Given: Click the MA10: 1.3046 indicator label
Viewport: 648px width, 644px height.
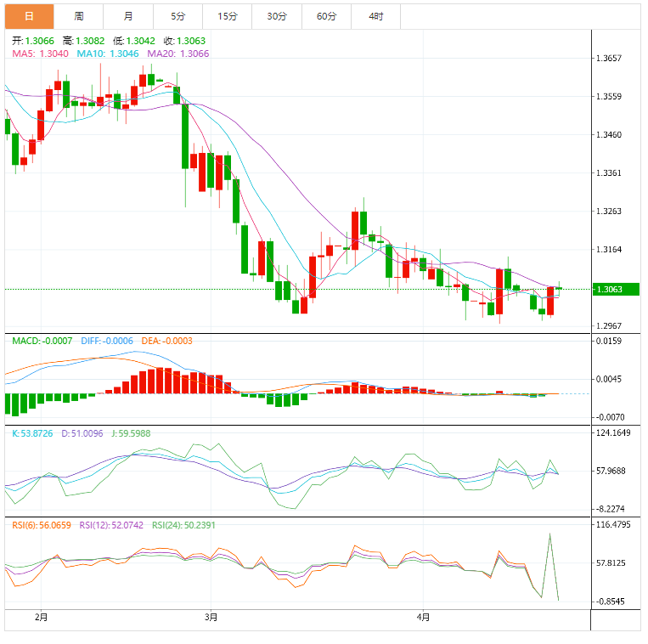Looking at the screenshot, I should pos(108,54).
